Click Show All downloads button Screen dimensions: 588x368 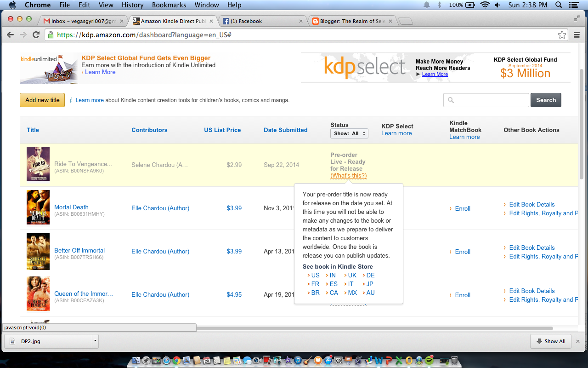pos(550,341)
